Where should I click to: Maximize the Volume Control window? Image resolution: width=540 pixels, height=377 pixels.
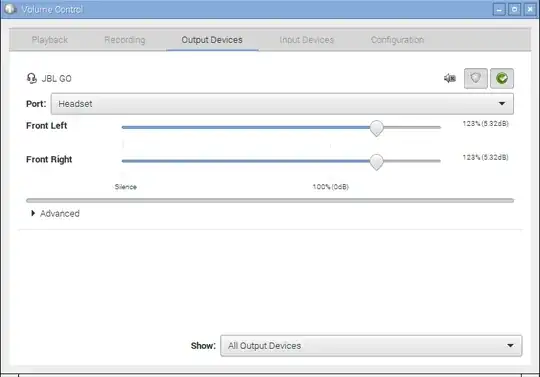pyautogui.click(x=515, y=10)
